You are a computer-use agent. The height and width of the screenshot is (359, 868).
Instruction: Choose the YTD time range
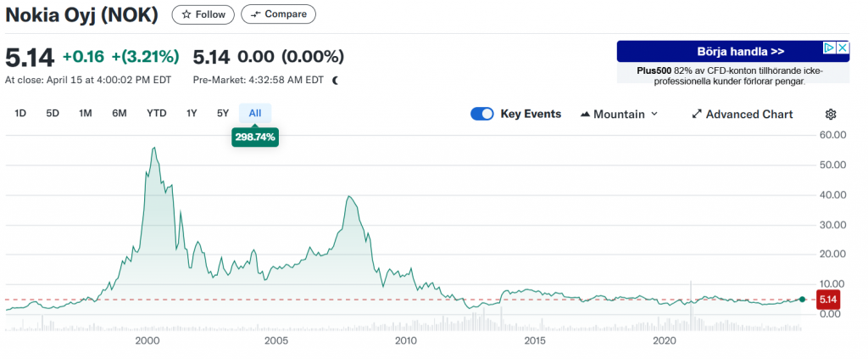[156, 113]
